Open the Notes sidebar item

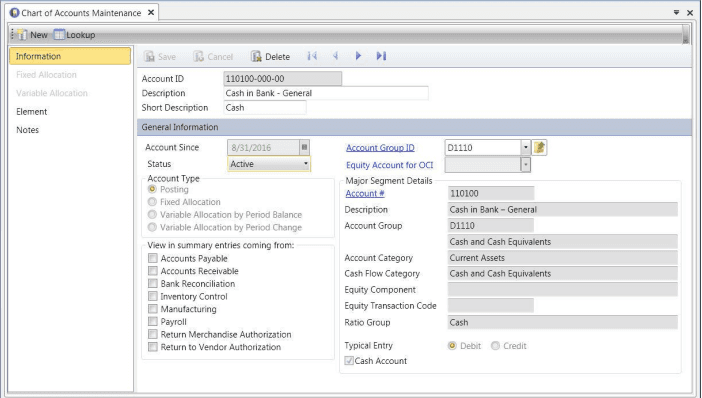(x=27, y=130)
